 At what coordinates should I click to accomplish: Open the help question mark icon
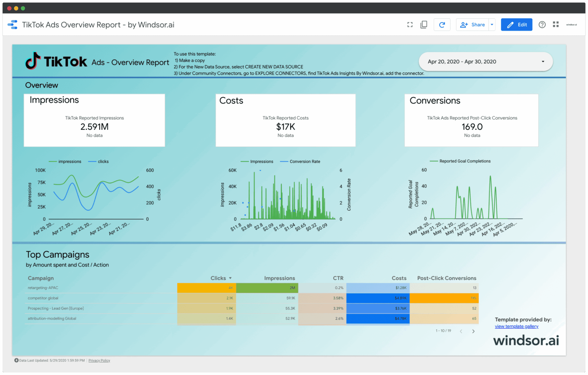click(x=542, y=25)
